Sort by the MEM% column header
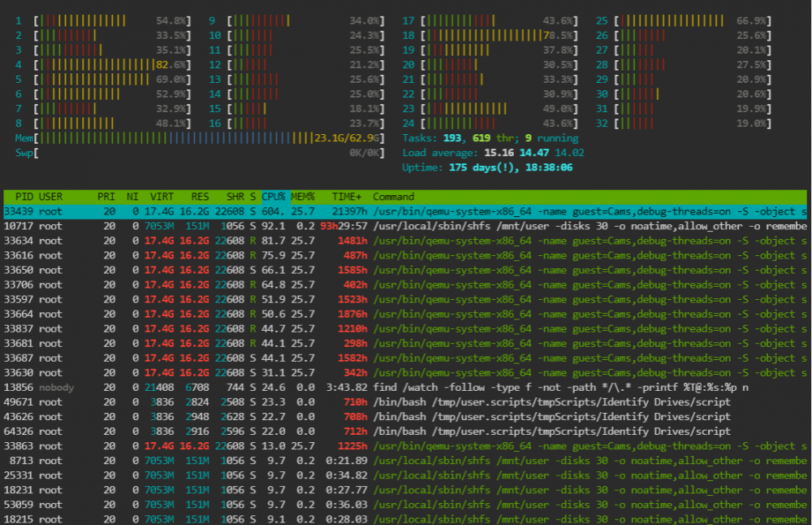812x525 pixels. click(x=303, y=197)
